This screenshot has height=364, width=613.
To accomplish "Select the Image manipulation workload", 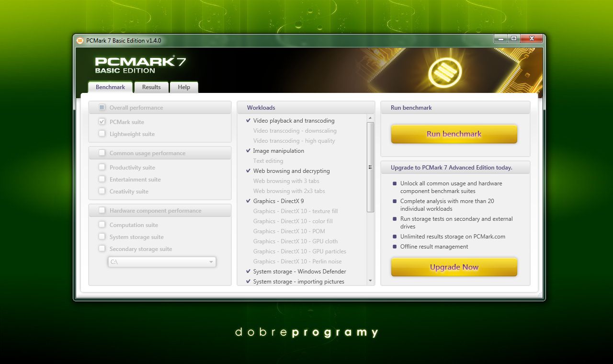I will (x=278, y=151).
